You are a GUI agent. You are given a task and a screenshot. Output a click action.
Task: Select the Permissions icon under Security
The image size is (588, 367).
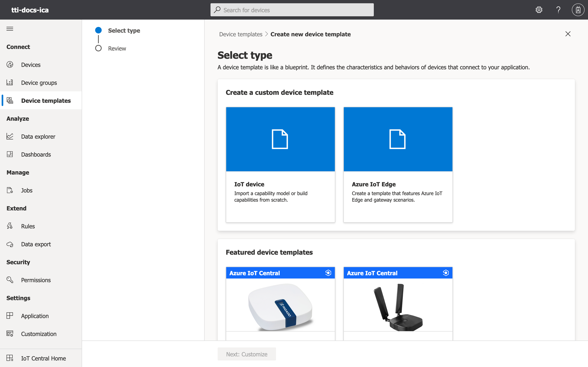(x=10, y=280)
